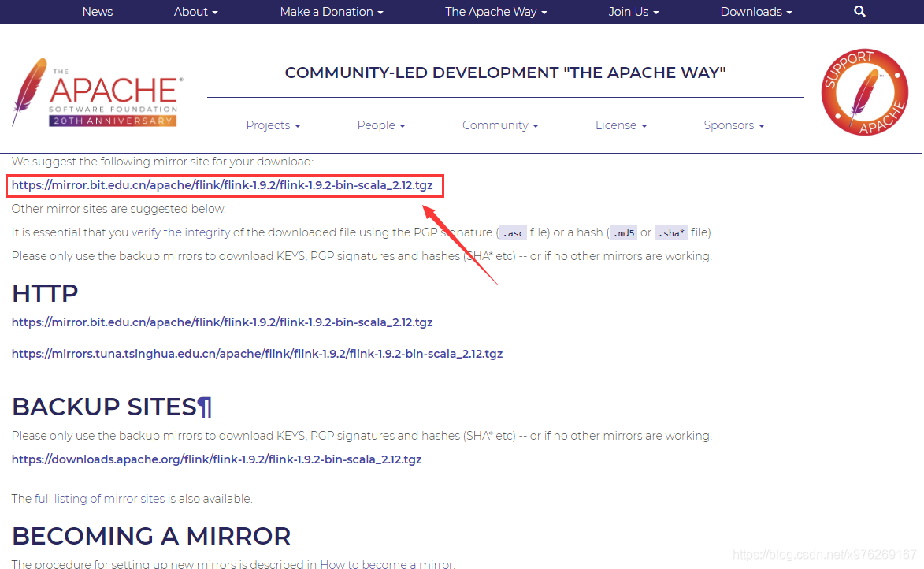Click the HTTP section heading
The image size is (924, 569).
[x=45, y=293]
